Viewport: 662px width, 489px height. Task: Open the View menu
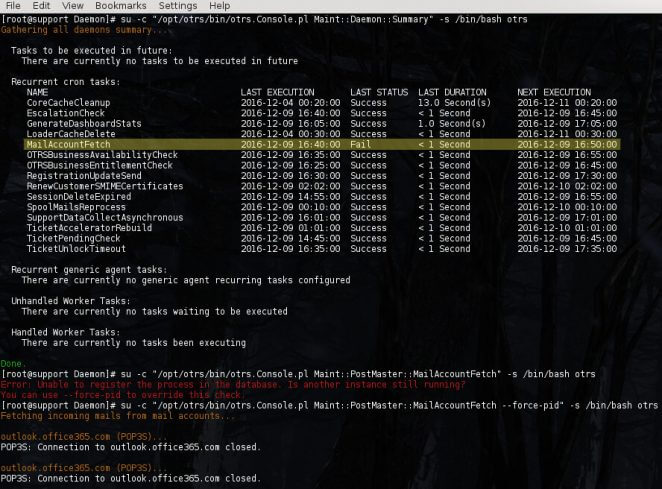73,6
